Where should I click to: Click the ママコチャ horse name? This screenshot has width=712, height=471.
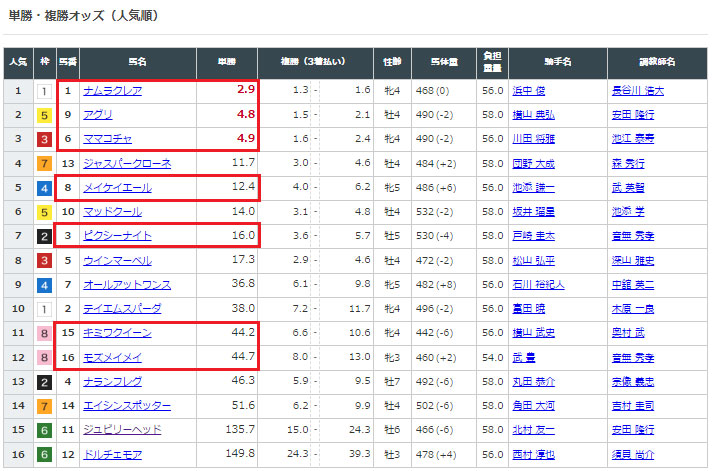point(107,139)
